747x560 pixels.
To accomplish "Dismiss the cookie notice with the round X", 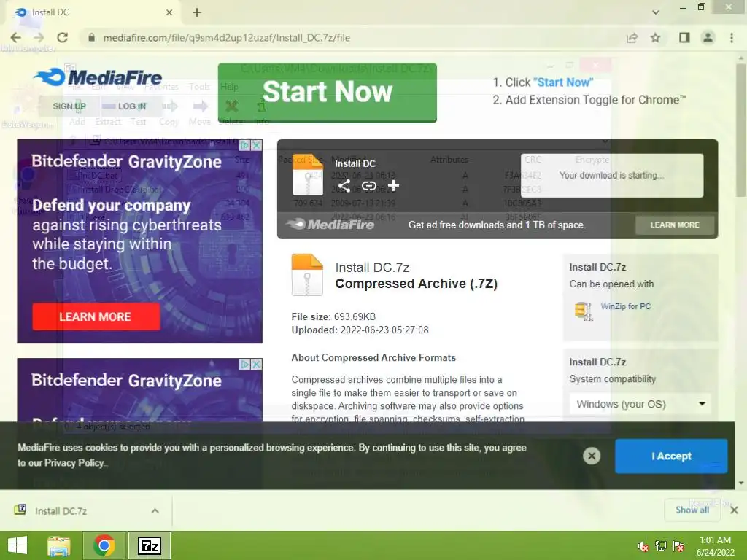I will 592,456.
